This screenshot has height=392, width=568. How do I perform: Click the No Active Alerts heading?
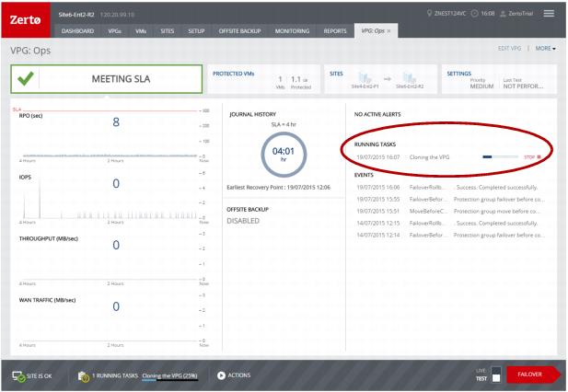tap(377, 114)
